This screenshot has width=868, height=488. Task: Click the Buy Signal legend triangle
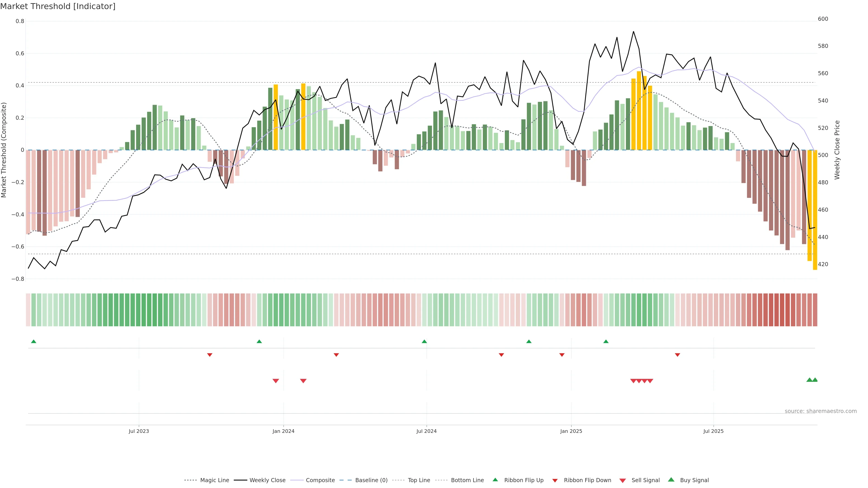(x=671, y=480)
